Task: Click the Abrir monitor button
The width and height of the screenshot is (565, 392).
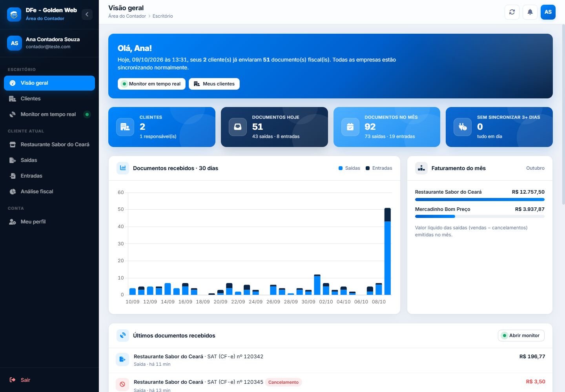Action: click(x=521, y=336)
